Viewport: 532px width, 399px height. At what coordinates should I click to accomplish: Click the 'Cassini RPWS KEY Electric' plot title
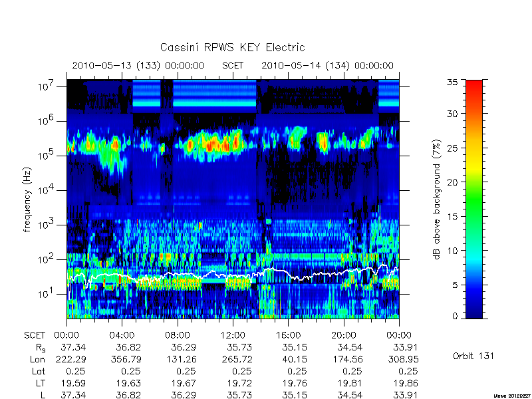(232, 47)
